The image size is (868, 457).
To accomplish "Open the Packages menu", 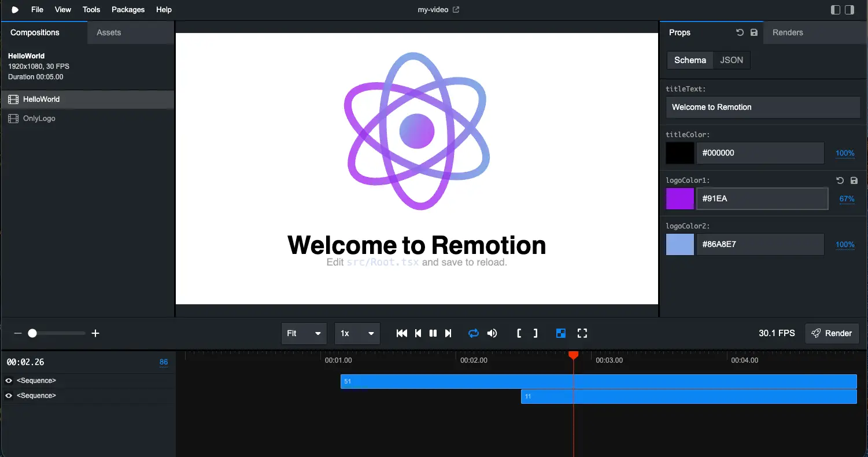I will (x=128, y=10).
